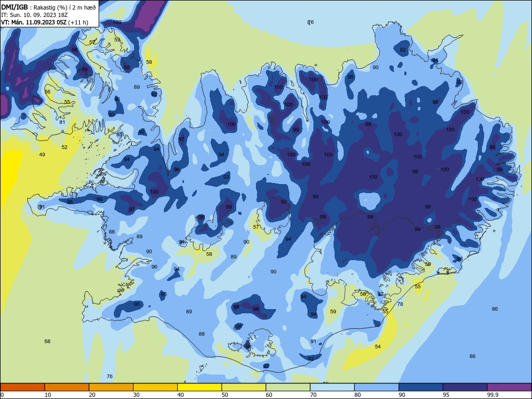Select the bright yellow 40–50 legend swatch
The height and width of the screenshot is (399, 532).
(199, 387)
